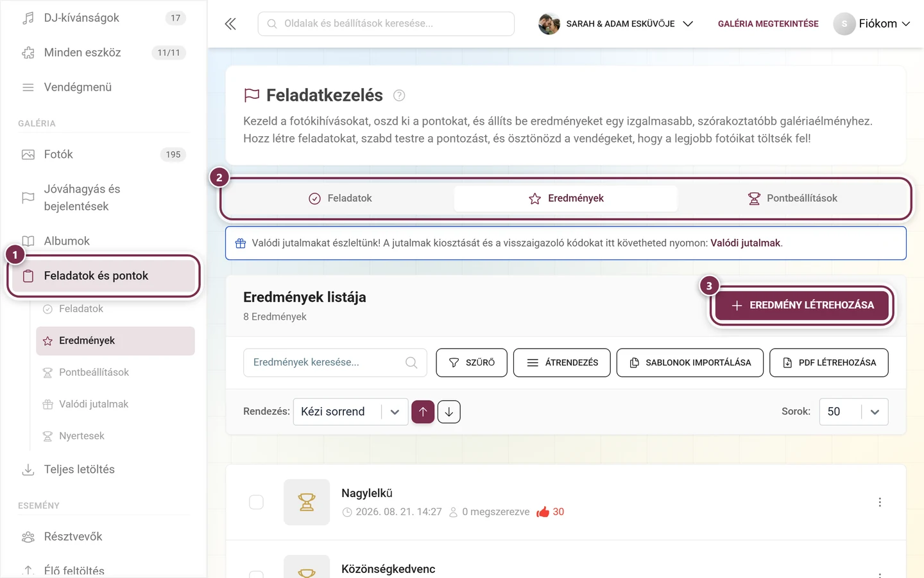Click the Teljes letöltés download icon

(x=28, y=470)
